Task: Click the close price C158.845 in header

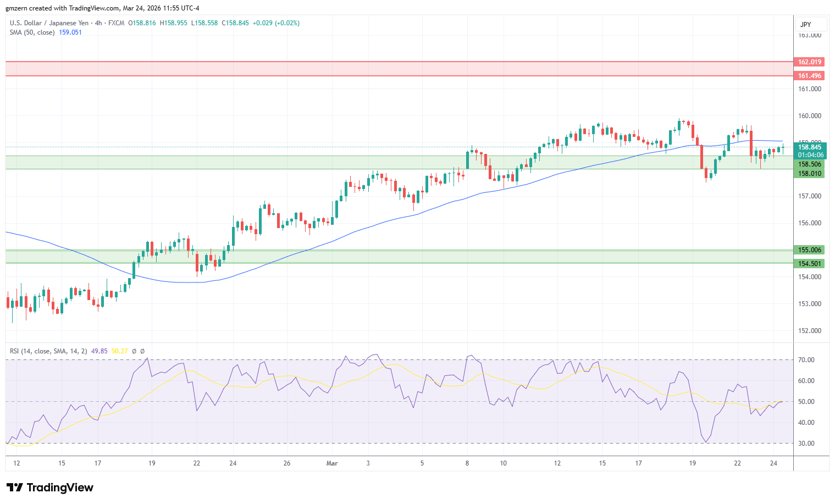Action: 235,23
